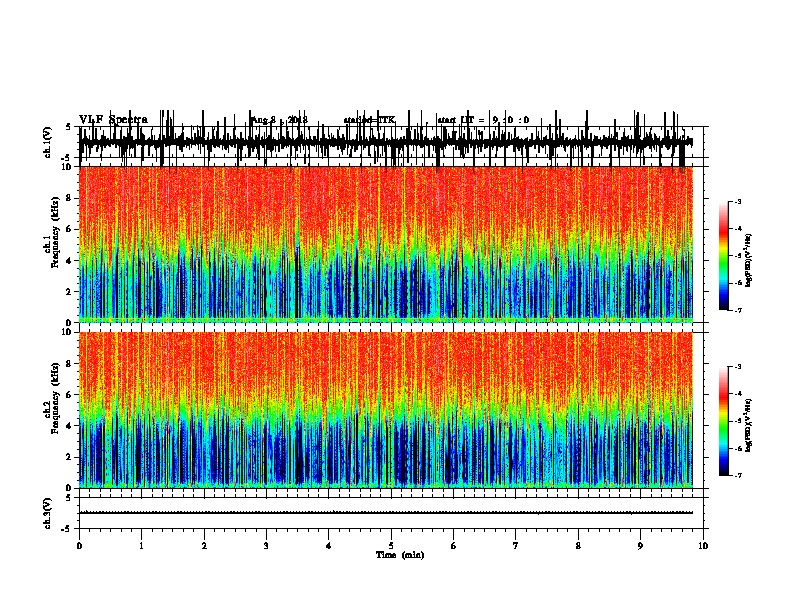Click the Time (min) axis label
The width and height of the screenshot is (792, 612).
pos(400,555)
